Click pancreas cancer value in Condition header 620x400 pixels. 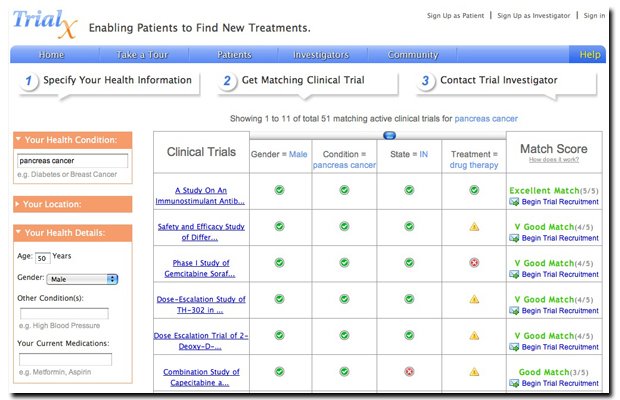click(x=344, y=165)
